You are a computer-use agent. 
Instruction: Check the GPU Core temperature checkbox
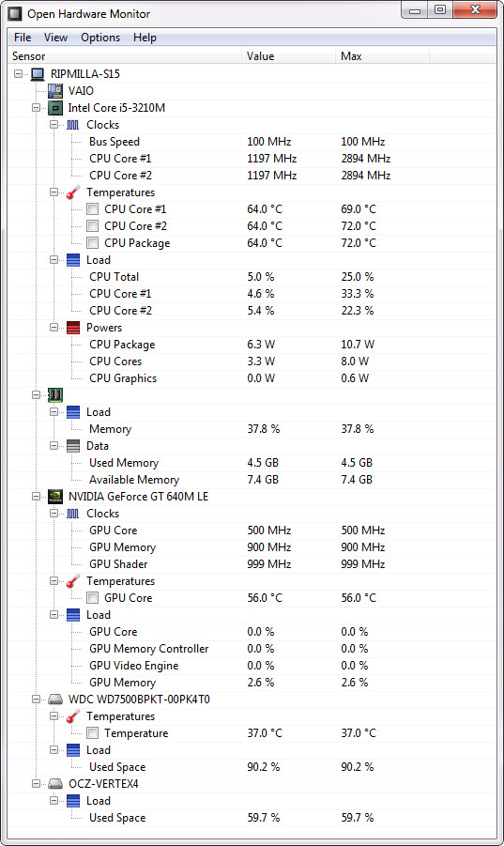tap(93, 598)
